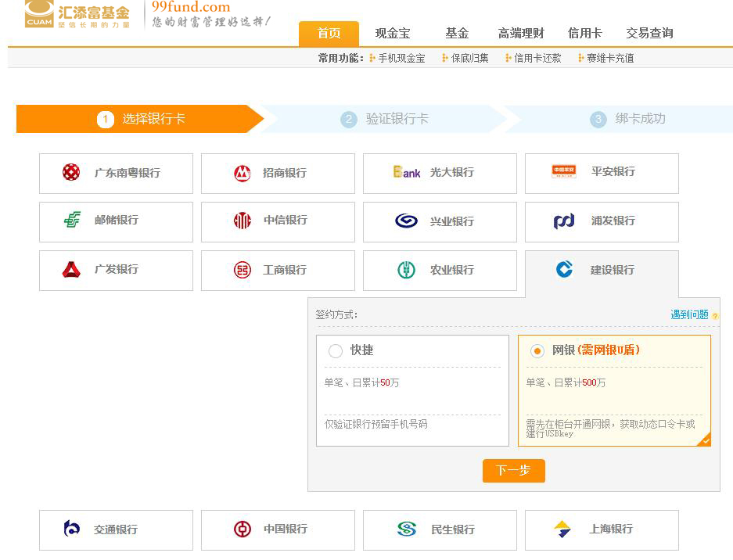
Task: Click the Bank of Shanghai (上海银行) logo icon
Action: tap(562, 529)
